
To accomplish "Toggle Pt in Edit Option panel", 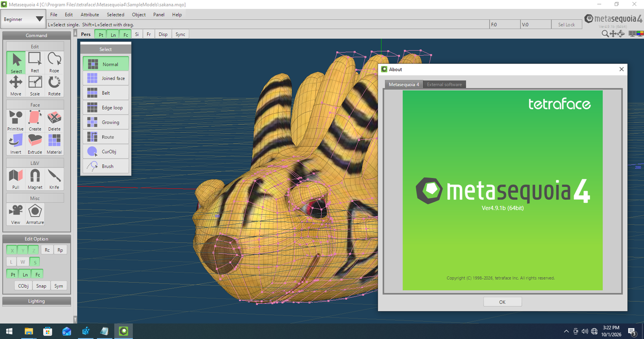I will (x=12, y=274).
